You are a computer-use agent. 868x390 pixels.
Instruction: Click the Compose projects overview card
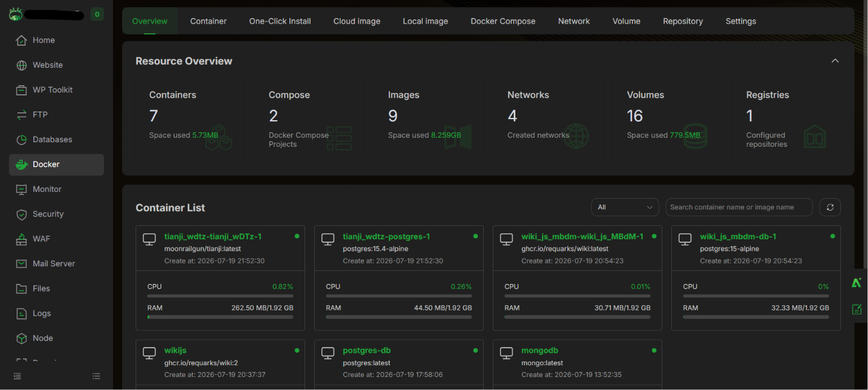point(309,119)
